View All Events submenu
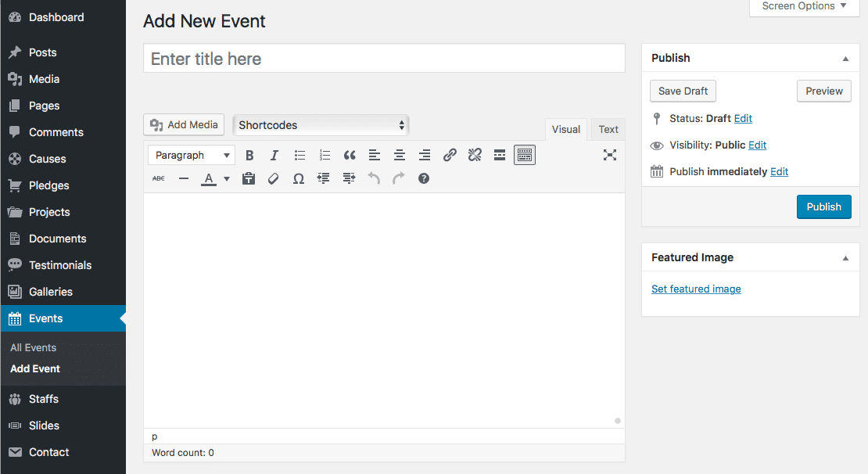The height and width of the screenshot is (474, 868). click(x=33, y=348)
